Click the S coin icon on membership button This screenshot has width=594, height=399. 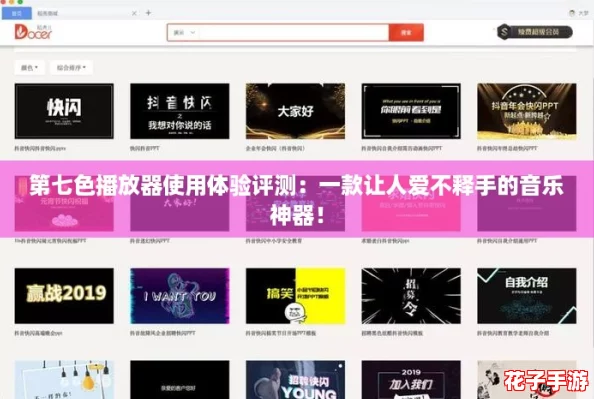coord(504,32)
